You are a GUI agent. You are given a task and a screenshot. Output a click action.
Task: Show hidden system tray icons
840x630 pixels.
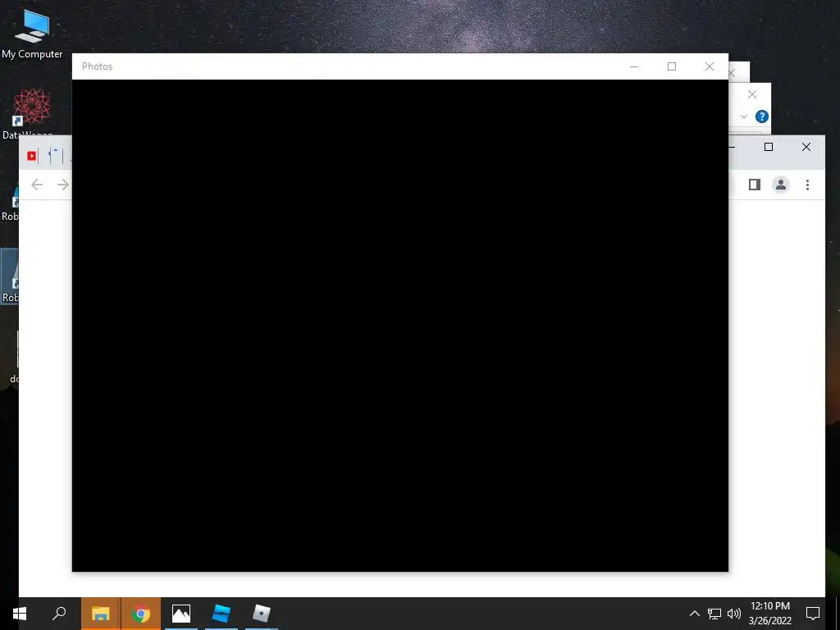point(694,614)
